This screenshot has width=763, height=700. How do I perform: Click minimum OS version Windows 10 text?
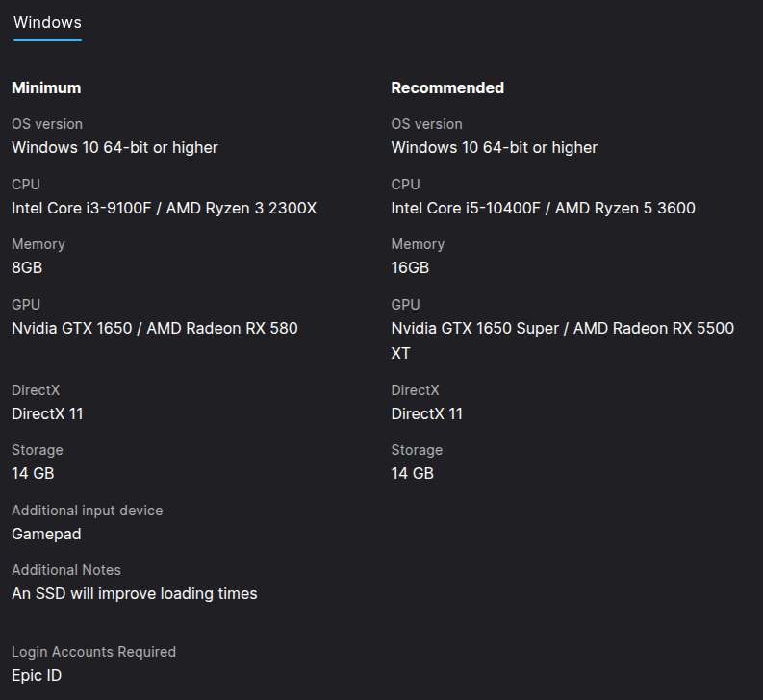[114, 147]
